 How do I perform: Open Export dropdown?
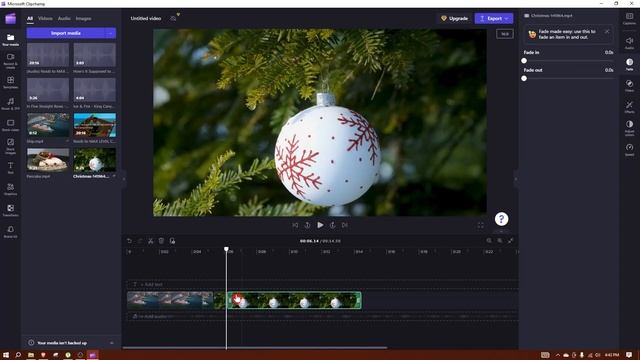tap(494, 18)
